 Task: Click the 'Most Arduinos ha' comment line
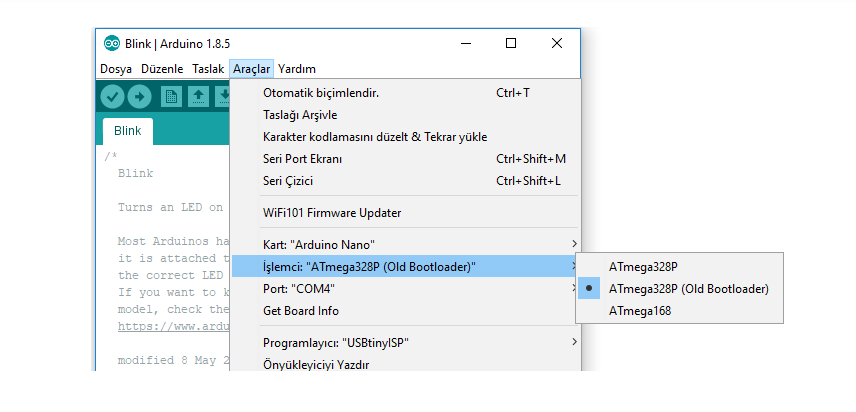click(x=173, y=241)
